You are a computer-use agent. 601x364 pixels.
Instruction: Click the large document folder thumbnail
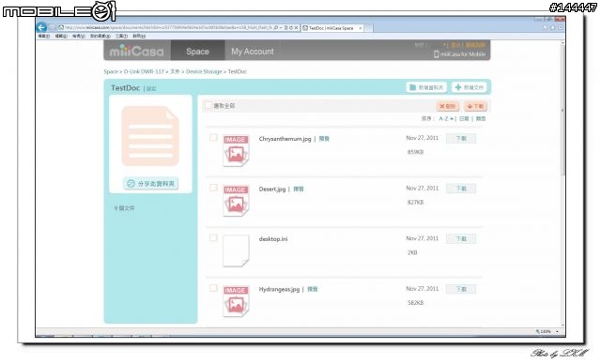(x=150, y=136)
